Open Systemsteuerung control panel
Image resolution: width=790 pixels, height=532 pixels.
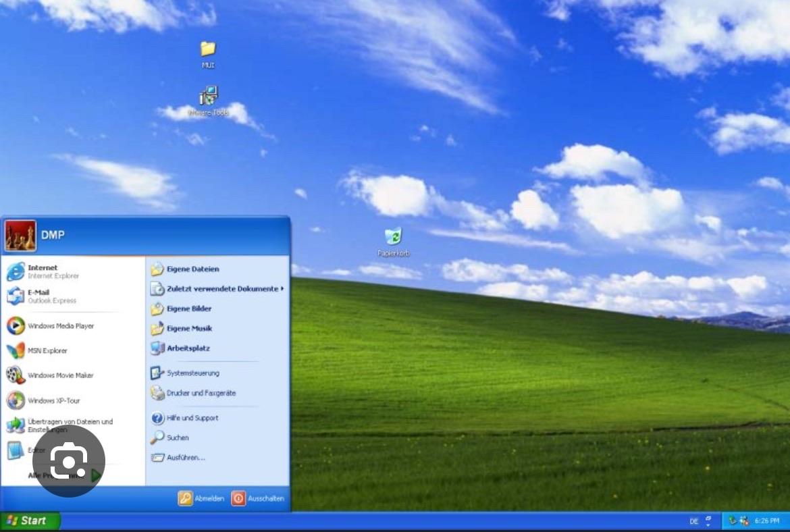point(217,373)
